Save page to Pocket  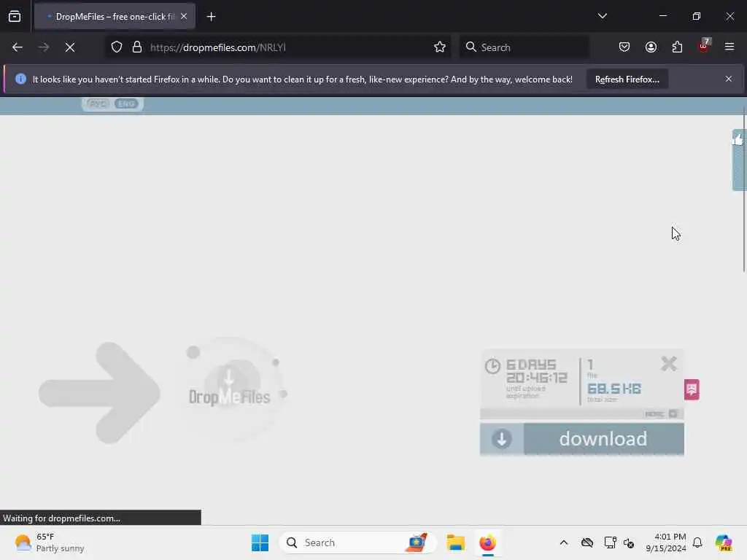(624, 47)
